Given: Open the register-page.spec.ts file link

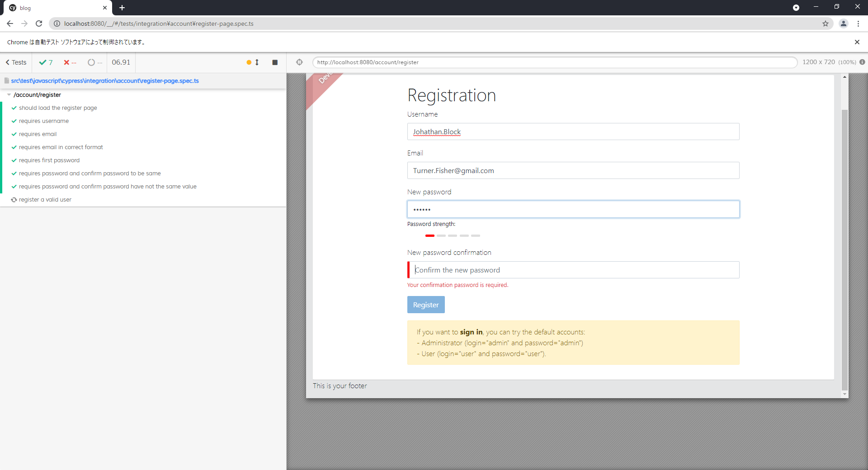Looking at the screenshot, I should pyautogui.click(x=105, y=81).
